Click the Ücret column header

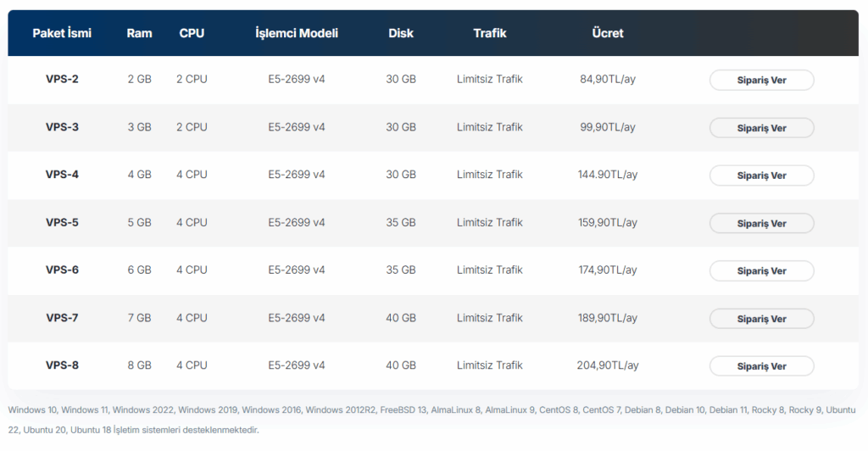[608, 33]
